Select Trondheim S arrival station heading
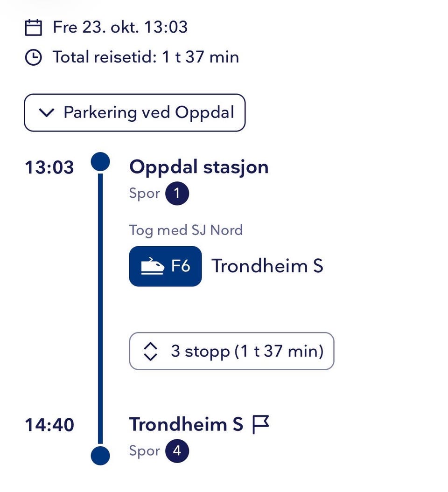Viewport: 448px width, 492px height. pyautogui.click(x=186, y=424)
